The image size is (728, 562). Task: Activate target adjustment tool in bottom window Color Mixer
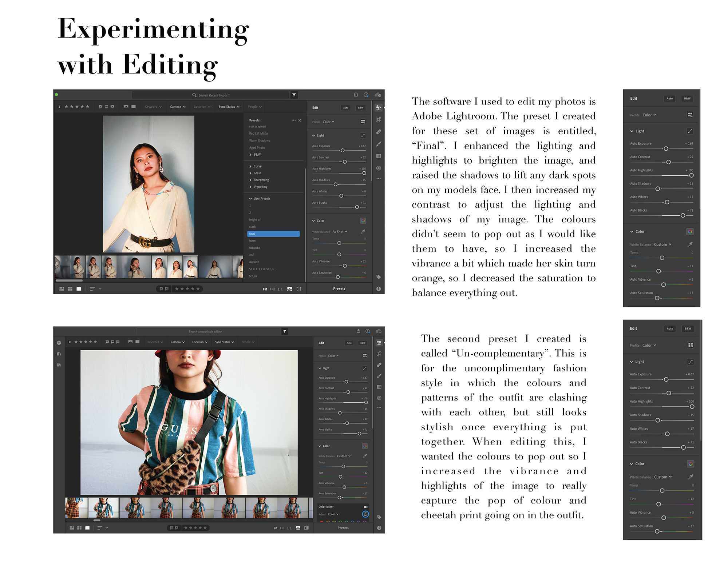[x=365, y=514]
